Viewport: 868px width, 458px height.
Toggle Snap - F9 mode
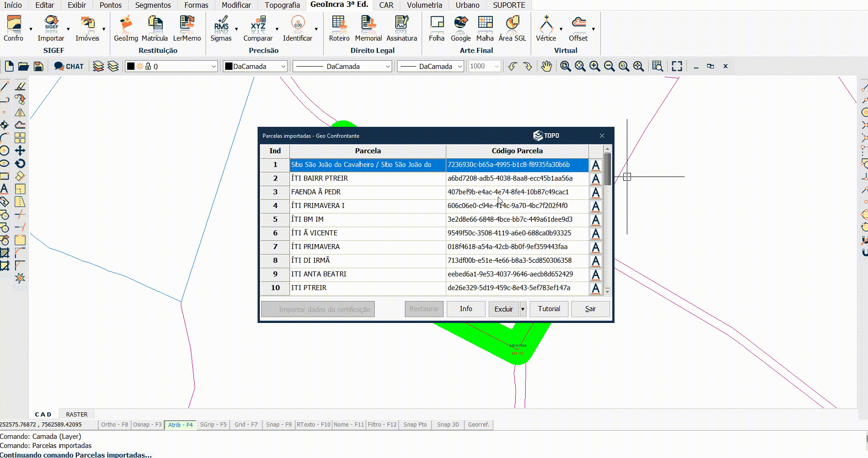click(x=279, y=425)
